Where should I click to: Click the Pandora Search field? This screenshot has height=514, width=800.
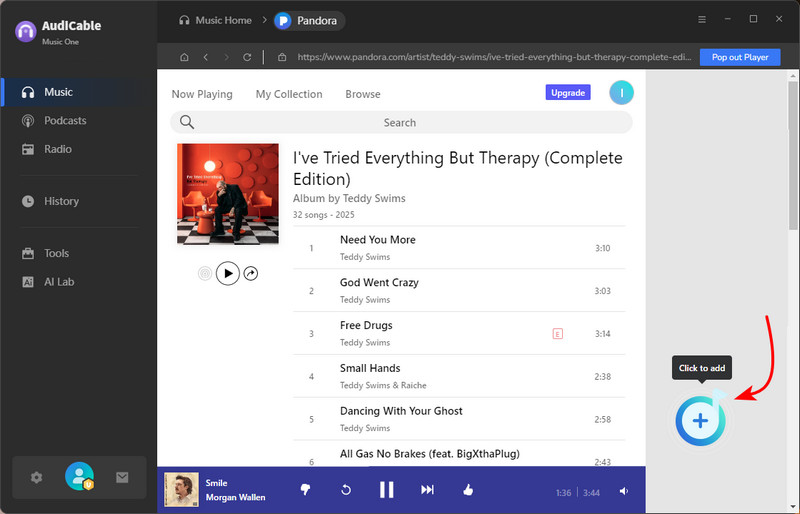click(x=401, y=123)
